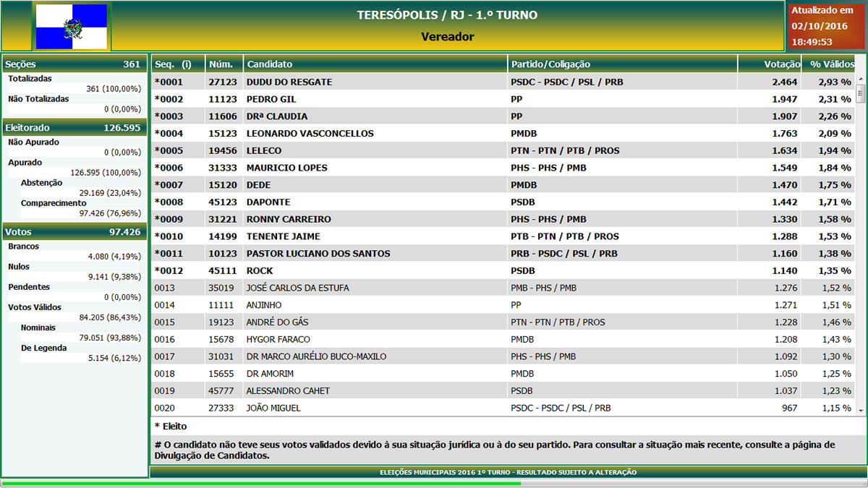The height and width of the screenshot is (488, 868).
Task: Click the TERESÓPOLIS / RJ - 1.º TURNO title
Action: coord(447,15)
